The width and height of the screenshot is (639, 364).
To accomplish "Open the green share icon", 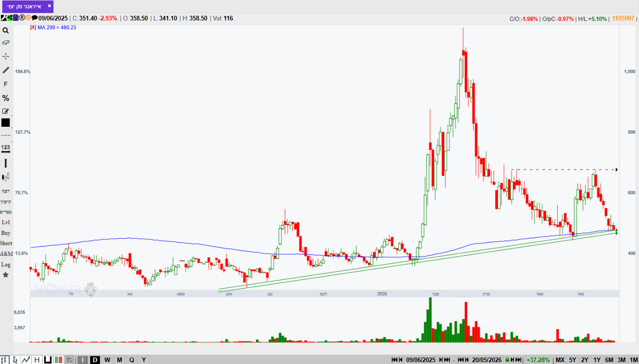I will coord(10,18).
